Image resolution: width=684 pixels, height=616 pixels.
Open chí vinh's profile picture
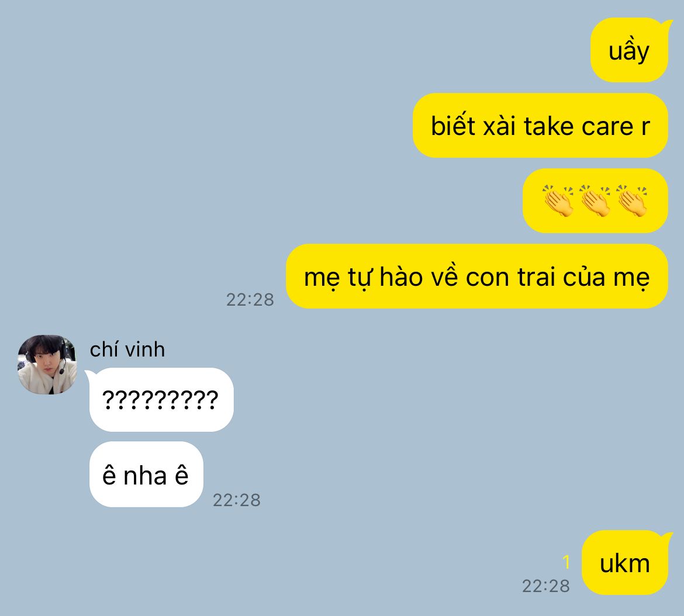[47, 365]
